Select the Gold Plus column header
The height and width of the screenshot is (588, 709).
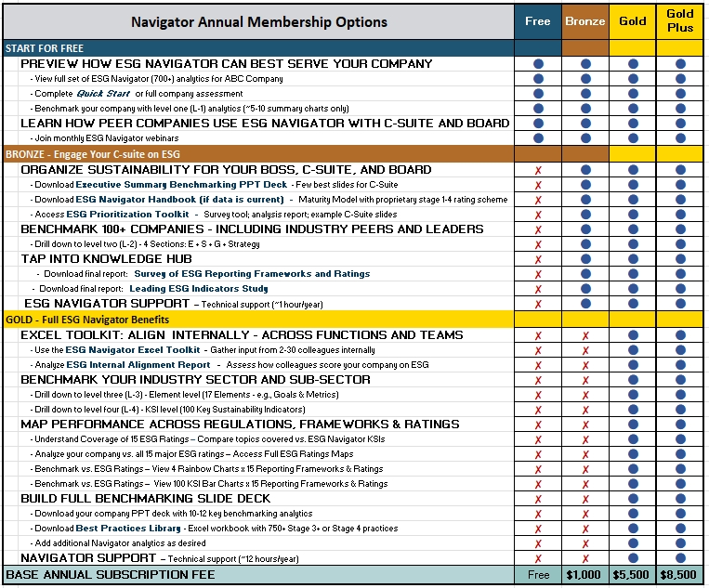[x=680, y=21]
